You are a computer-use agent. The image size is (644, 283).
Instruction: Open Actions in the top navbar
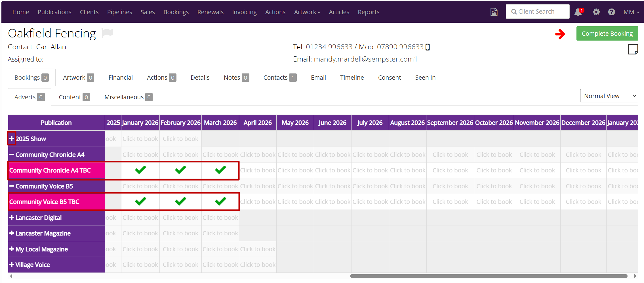[275, 12]
